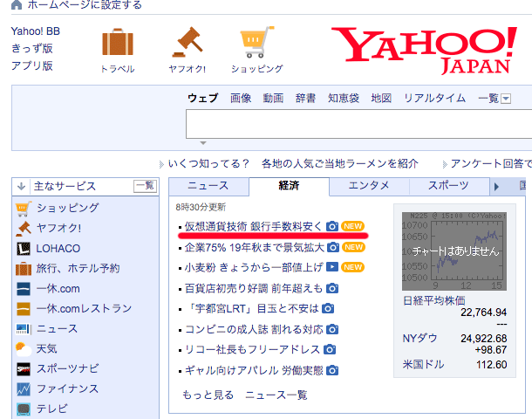Open headline 仮想通貨技術 銀行手数料安く
Image resolution: width=532 pixels, height=419 pixels.
click(x=253, y=226)
